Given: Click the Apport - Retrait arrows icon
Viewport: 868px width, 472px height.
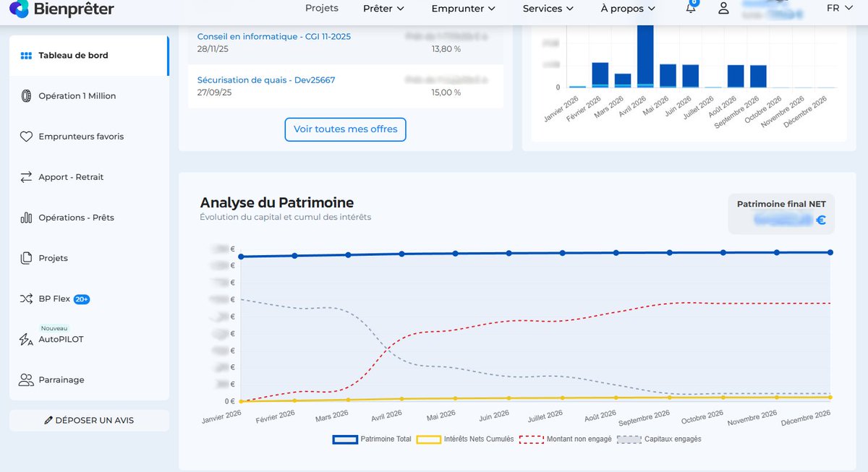Looking at the screenshot, I should point(27,177).
